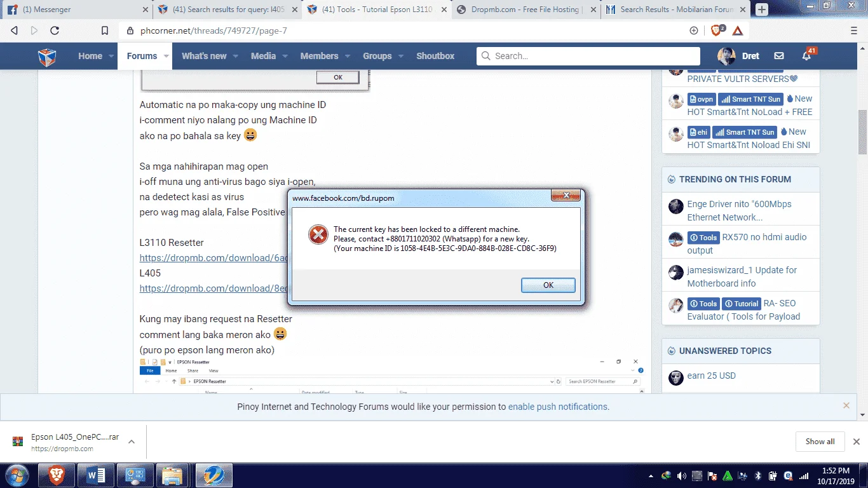The image size is (868, 488).
Task: Switch to Mobilarian Forum search tab
Action: 676,10
